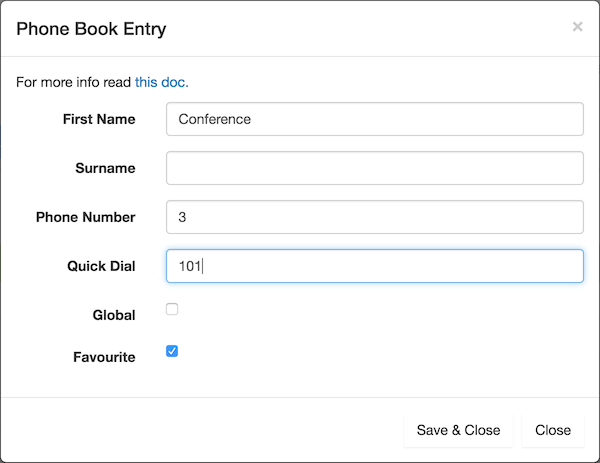Open the 'this doc.' help link

(x=161, y=82)
